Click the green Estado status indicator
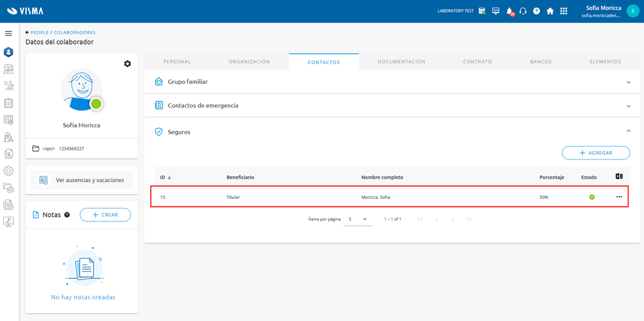This screenshot has height=321, width=644. [592, 197]
